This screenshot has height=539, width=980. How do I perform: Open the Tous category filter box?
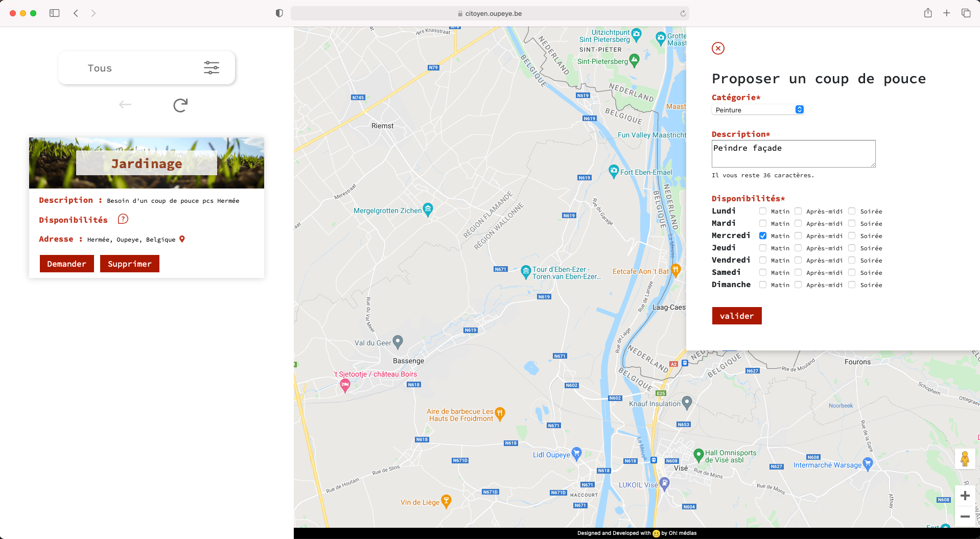[x=147, y=68]
